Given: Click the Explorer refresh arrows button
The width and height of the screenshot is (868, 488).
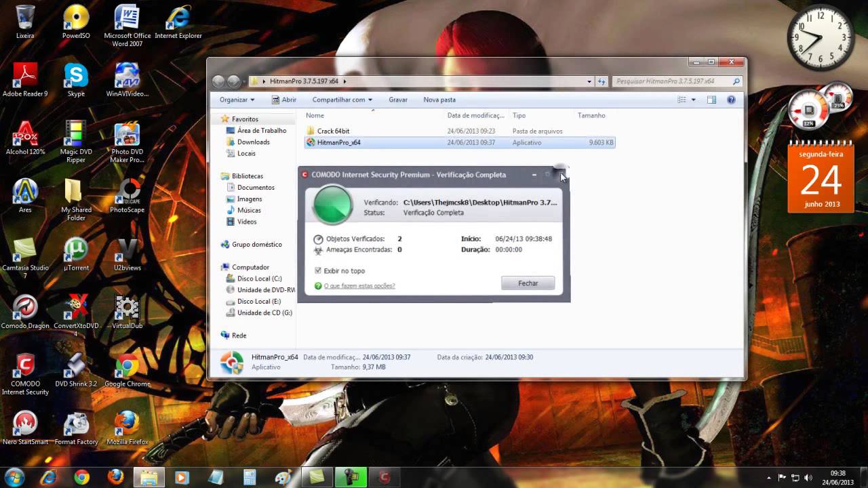Looking at the screenshot, I should [601, 81].
